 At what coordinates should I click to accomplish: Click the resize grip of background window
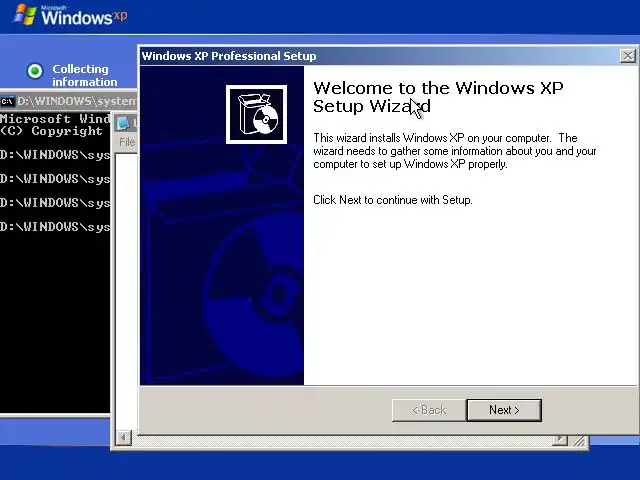tap(578, 441)
